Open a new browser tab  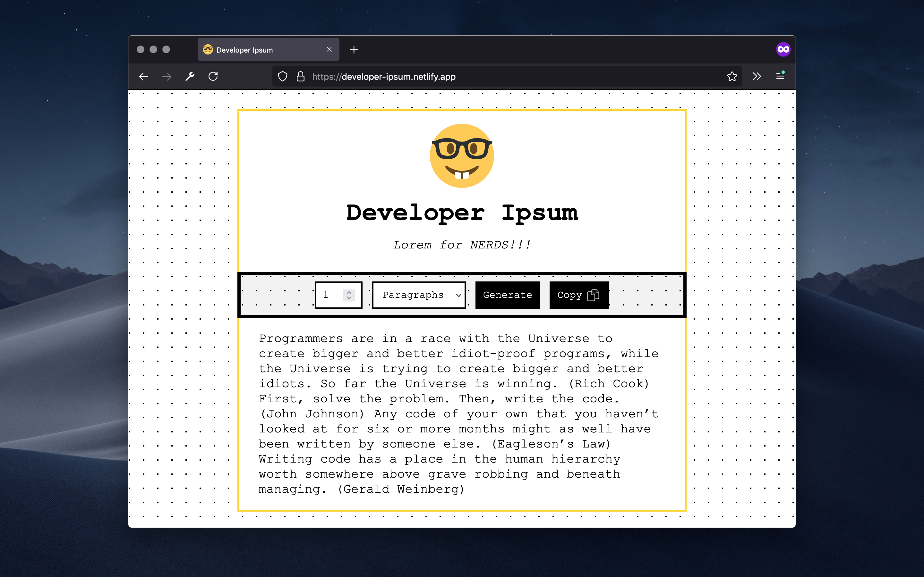pyautogui.click(x=353, y=49)
